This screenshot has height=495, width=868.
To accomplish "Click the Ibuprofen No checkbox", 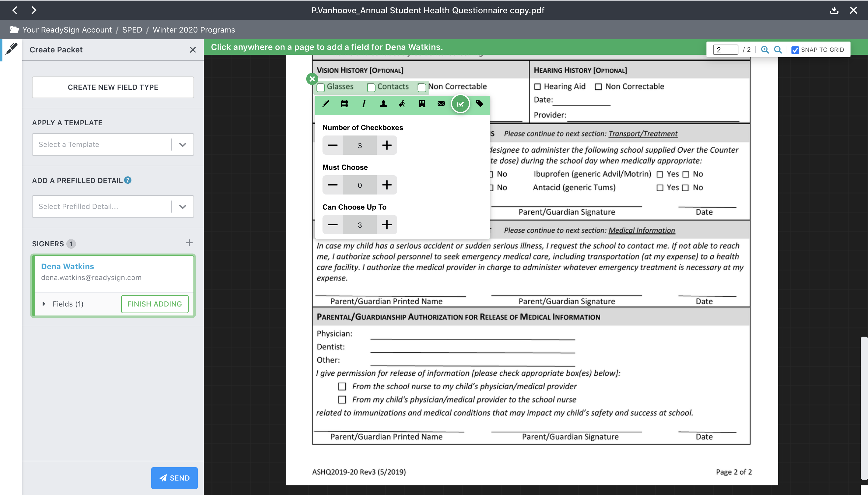I will (x=686, y=174).
